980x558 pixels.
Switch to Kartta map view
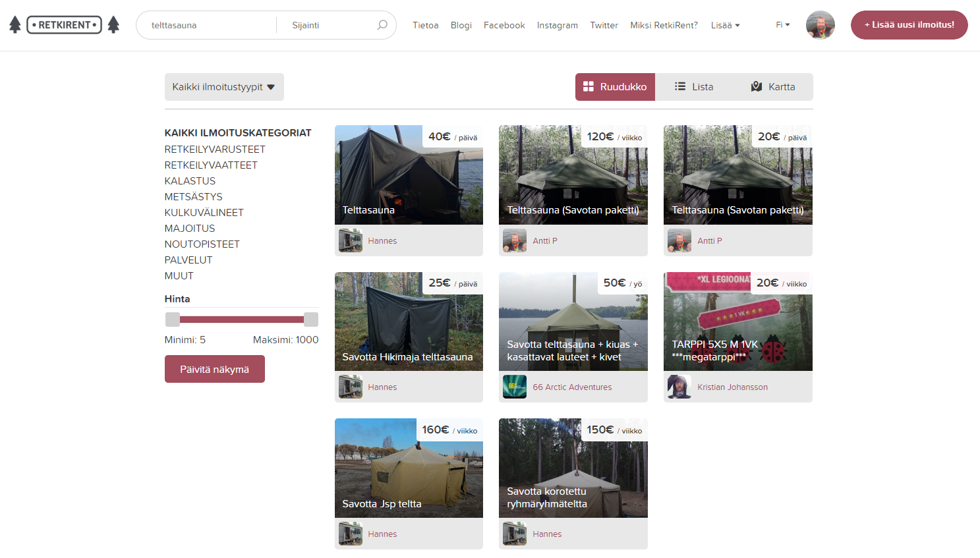point(773,87)
